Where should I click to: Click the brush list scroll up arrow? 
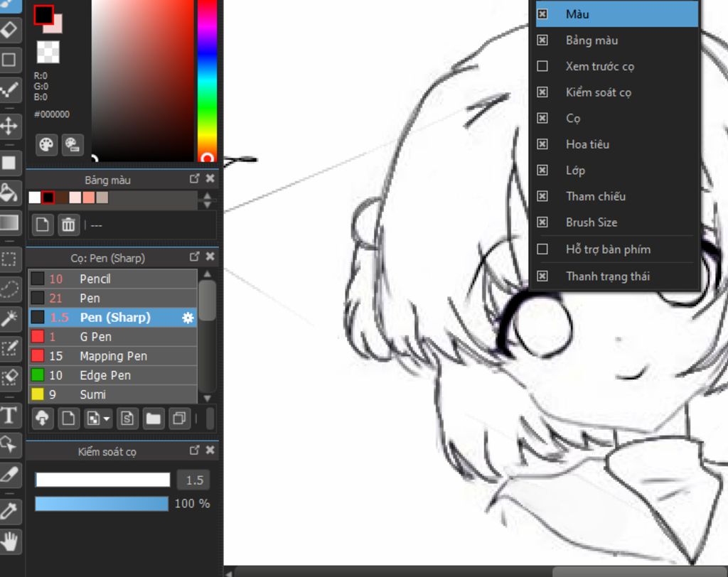207,274
